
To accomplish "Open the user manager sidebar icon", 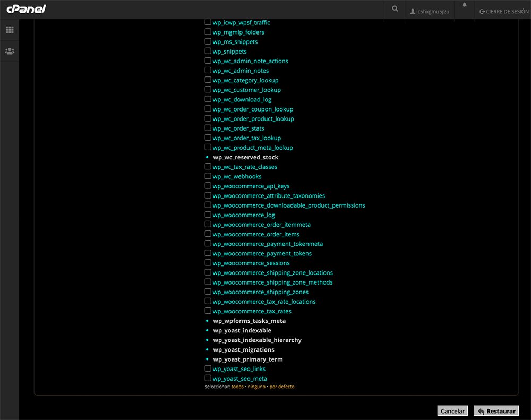I will pos(10,51).
